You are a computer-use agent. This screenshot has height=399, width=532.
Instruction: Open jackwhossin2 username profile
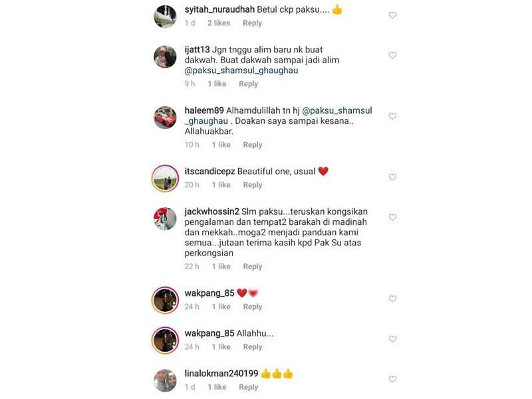tap(211, 211)
